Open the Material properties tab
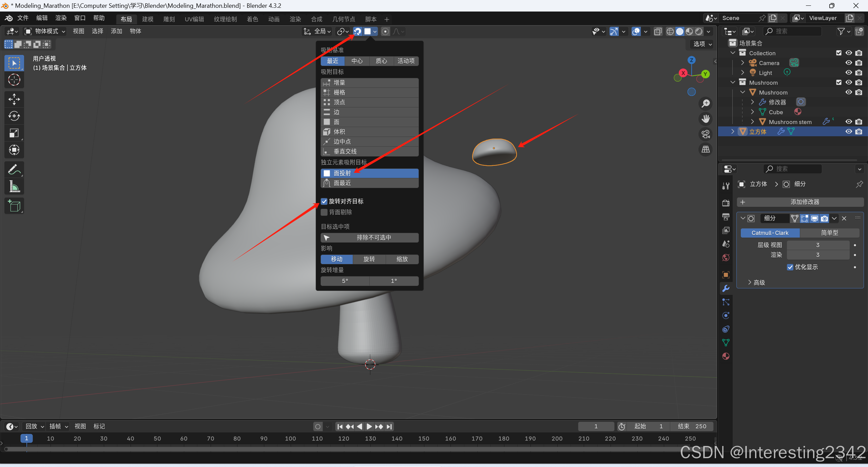This screenshot has height=467, width=868. pyautogui.click(x=726, y=356)
